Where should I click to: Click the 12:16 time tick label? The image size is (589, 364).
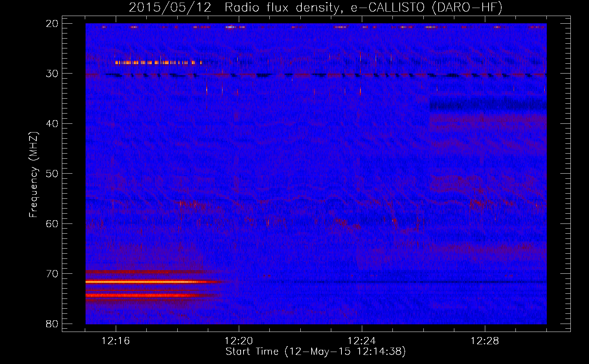coord(116,341)
